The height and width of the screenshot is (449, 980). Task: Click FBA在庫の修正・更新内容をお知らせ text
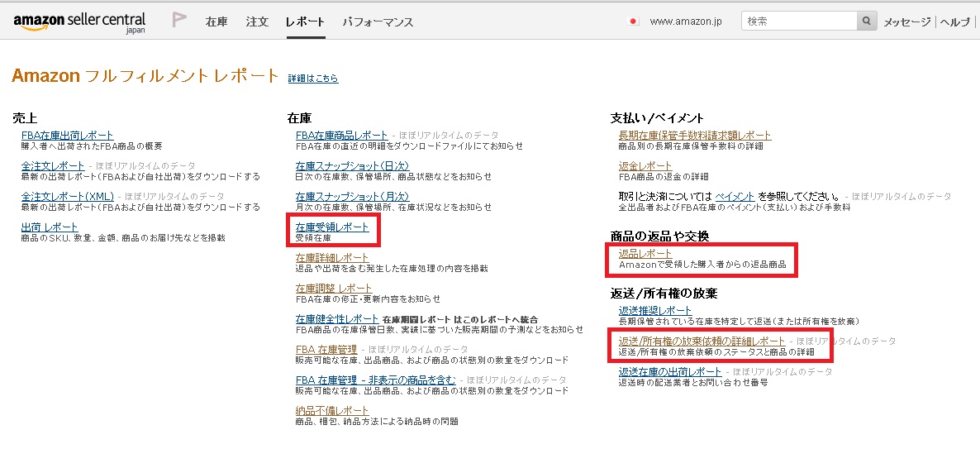point(369,299)
